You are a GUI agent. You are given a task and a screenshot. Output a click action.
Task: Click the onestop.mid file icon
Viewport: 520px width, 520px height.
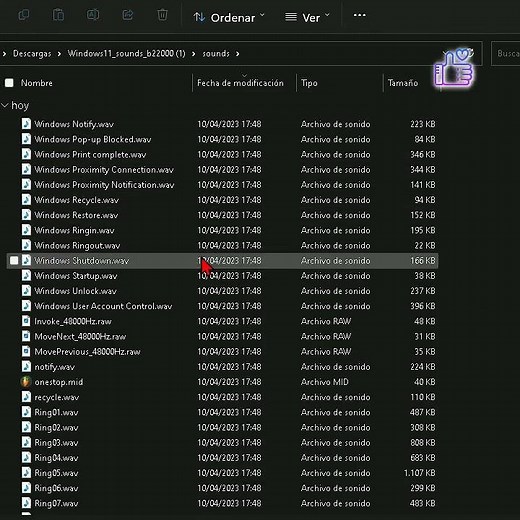click(26, 382)
